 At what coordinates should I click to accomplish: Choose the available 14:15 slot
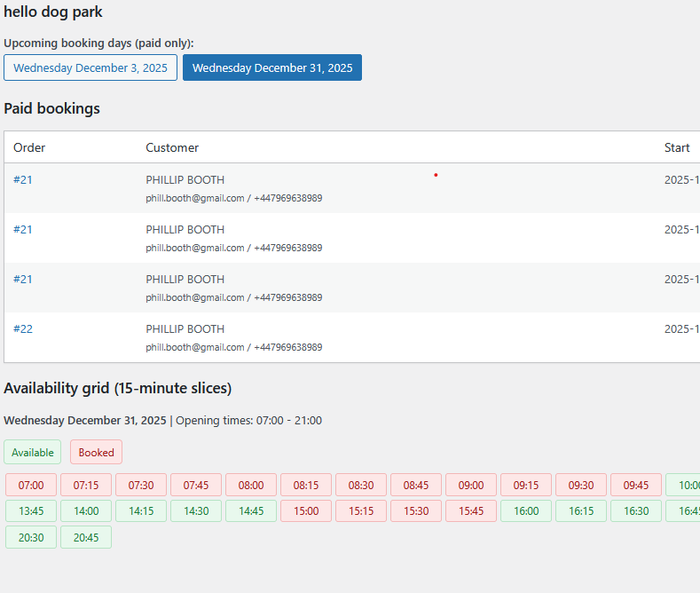tap(141, 510)
